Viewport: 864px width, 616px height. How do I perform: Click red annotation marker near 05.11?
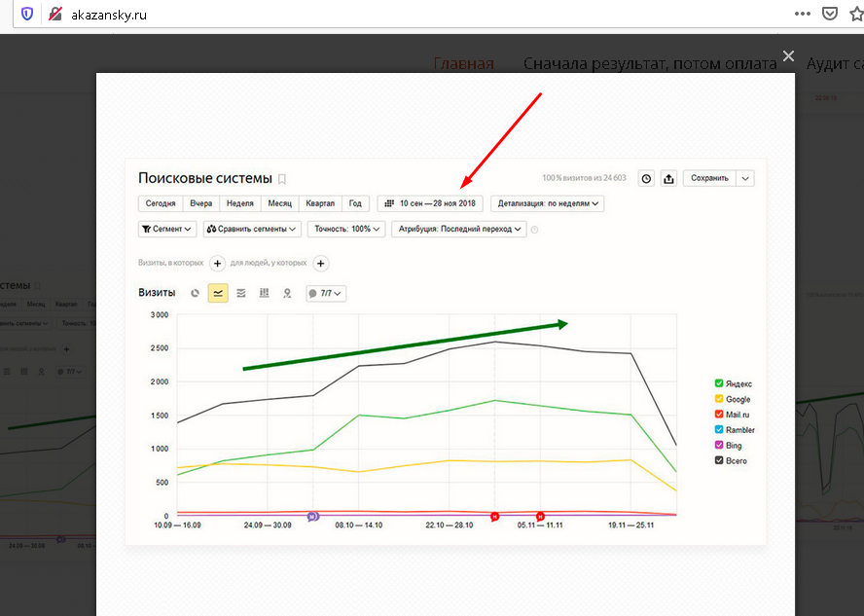pyautogui.click(x=541, y=517)
